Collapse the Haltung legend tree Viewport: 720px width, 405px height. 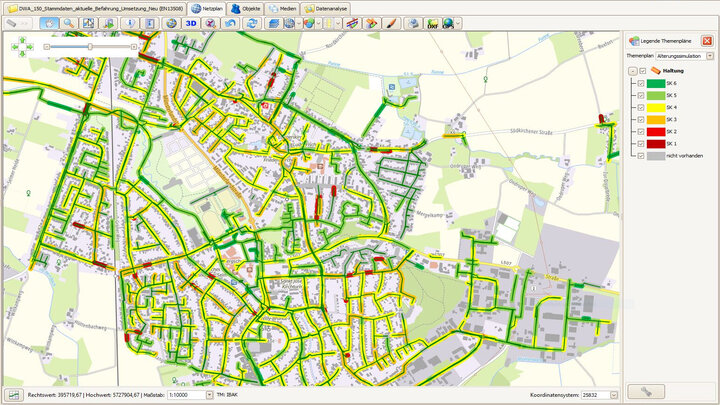632,71
